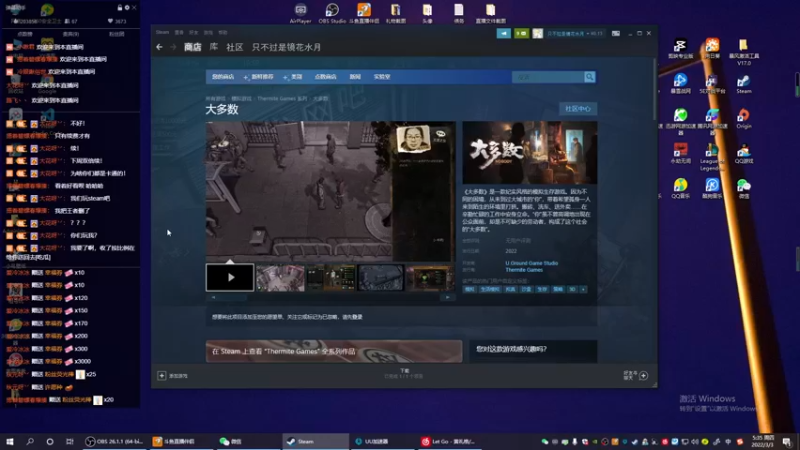Open friends and chat icon bottom right
The width and height of the screenshot is (800, 450).
point(643,376)
